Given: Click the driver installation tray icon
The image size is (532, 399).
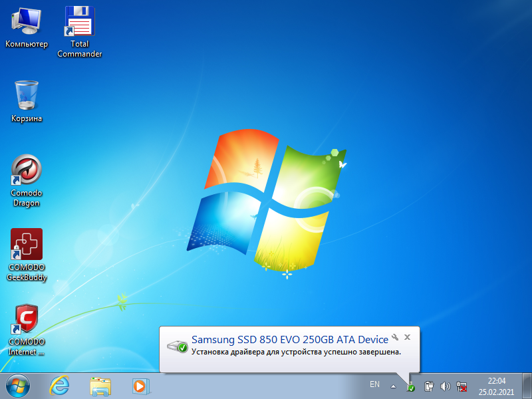Looking at the screenshot, I should pyautogui.click(x=411, y=386).
